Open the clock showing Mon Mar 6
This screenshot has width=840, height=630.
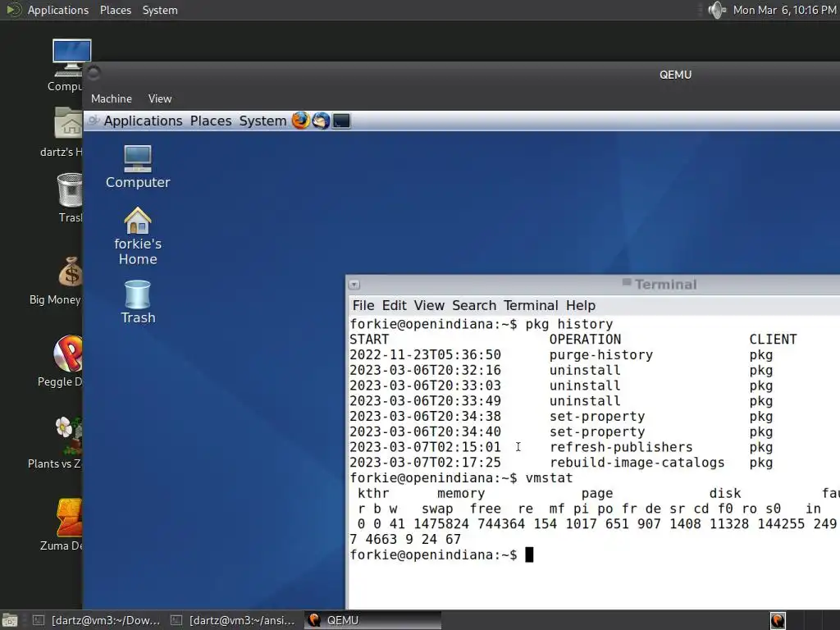point(784,10)
